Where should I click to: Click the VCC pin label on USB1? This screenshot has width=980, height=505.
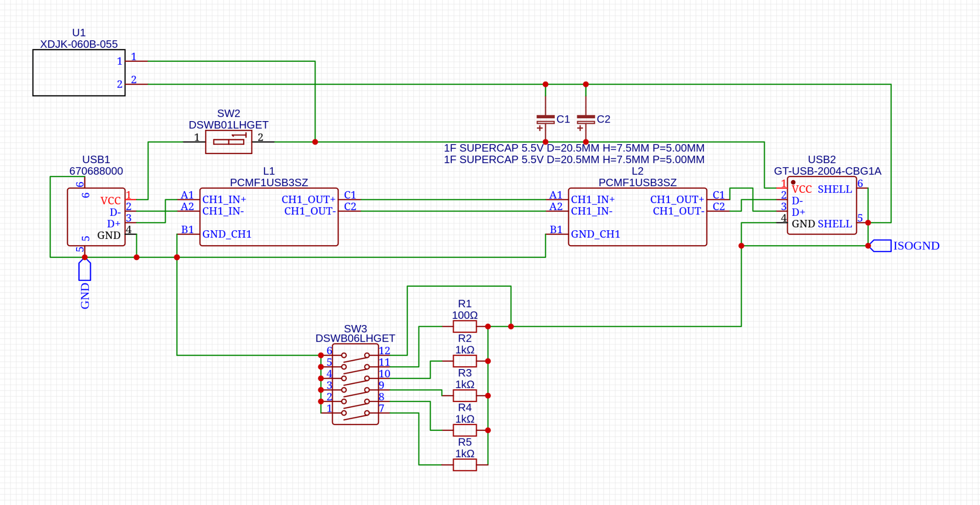click(x=111, y=201)
